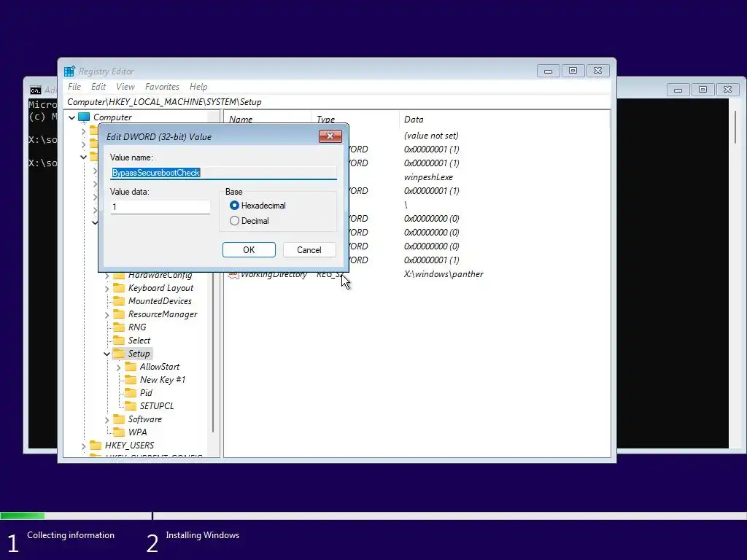Screen dimensions: 747x560
Task: Maximize the Registry Editor window
Action: 573,71
